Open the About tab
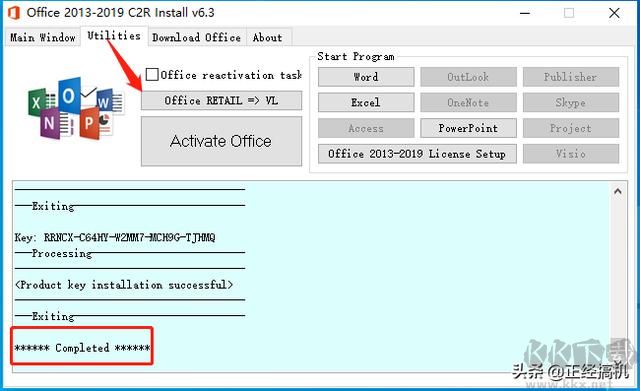 pos(268,38)
